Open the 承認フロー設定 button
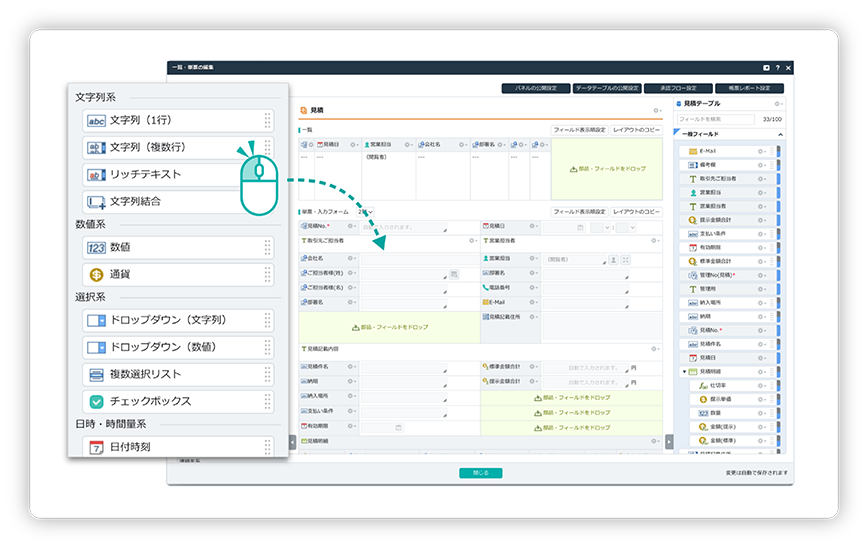This screenshot has width=868, height=548. click(678, 89)
